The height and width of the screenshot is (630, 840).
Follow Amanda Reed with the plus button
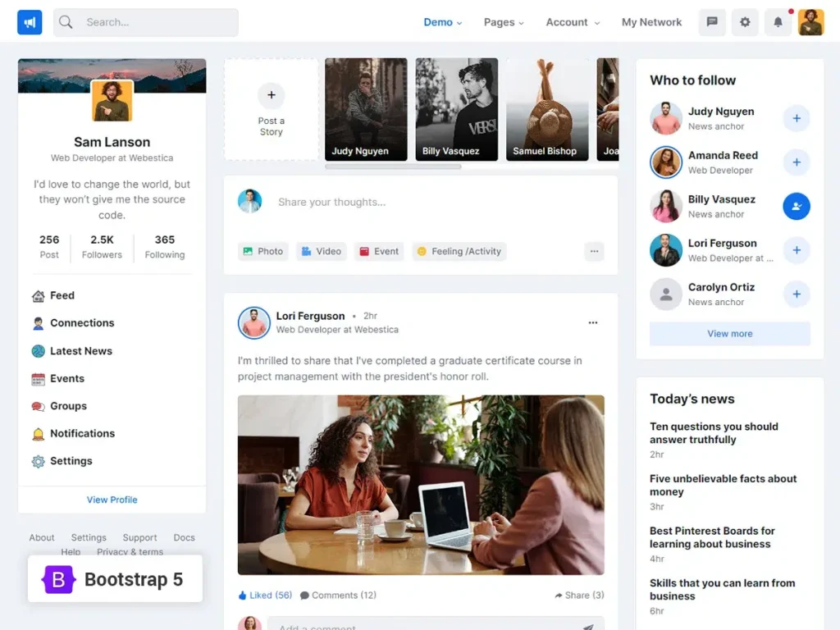796,162
